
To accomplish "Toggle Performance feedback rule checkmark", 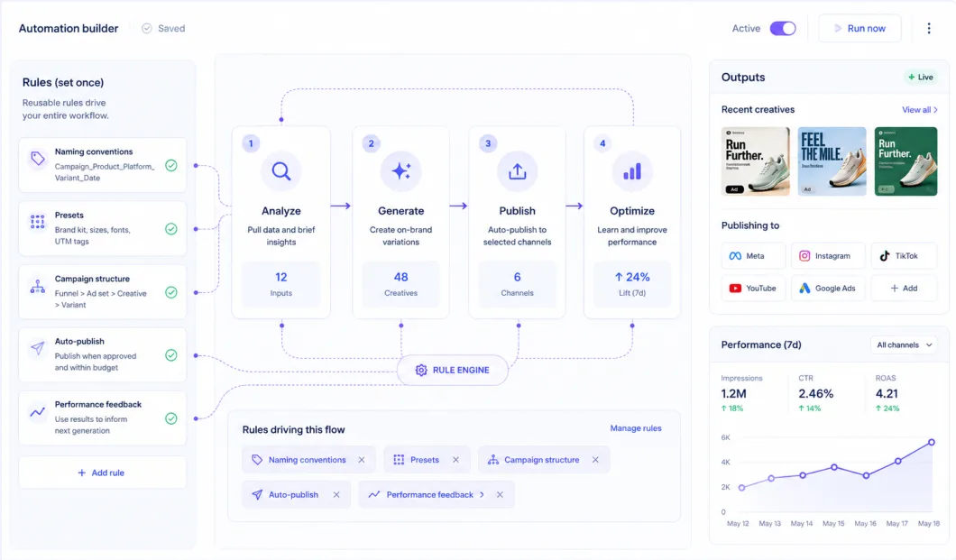I will pyautogui.click(x=171, y=418).
